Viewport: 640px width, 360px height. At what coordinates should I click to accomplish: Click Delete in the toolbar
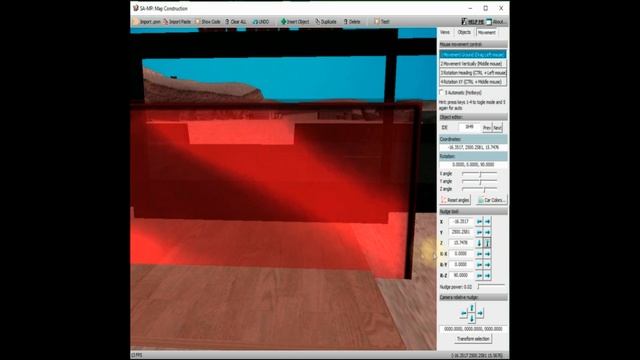(x=352, y=22)
